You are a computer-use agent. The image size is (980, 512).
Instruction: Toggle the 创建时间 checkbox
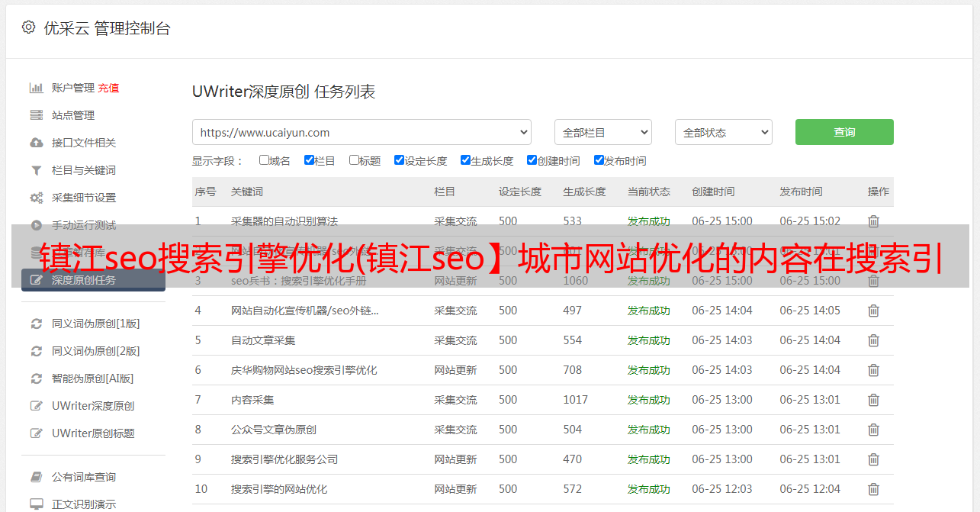pos(532,160)
